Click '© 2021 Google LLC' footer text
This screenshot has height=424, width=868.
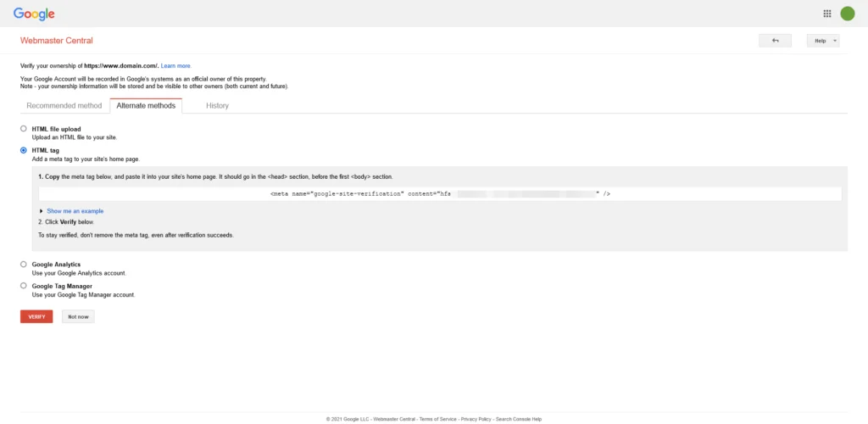click(348, 420)
